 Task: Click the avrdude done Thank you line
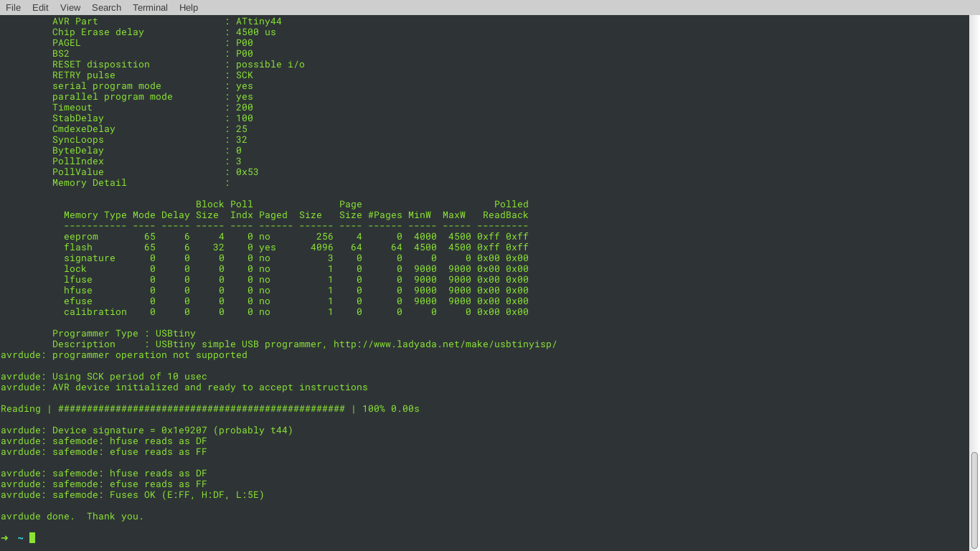pyautogui.click(x=72, y=516)
